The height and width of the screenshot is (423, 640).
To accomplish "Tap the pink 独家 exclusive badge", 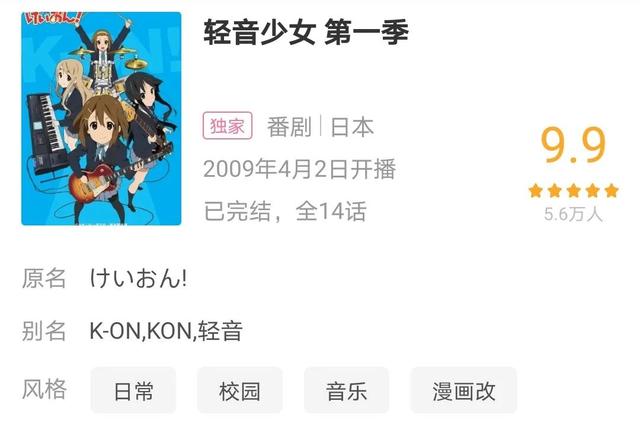I will [x=227, y=126].
